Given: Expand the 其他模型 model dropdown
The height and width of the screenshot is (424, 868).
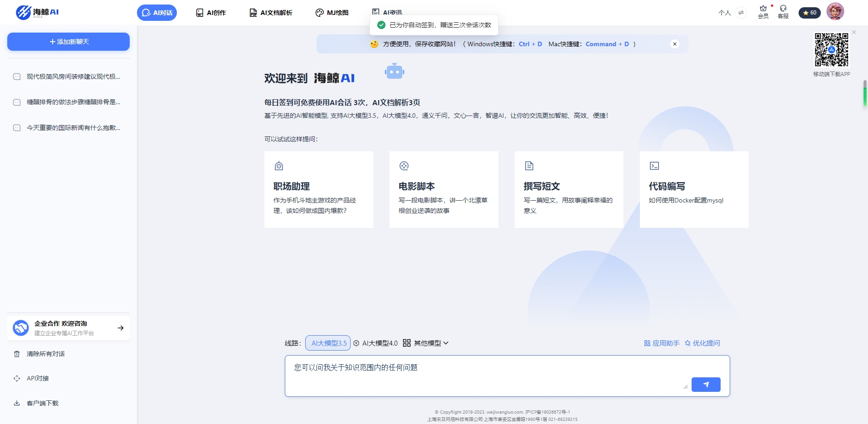Looking at the screenshot, I should pyautogui.click(x=428, y=343).
